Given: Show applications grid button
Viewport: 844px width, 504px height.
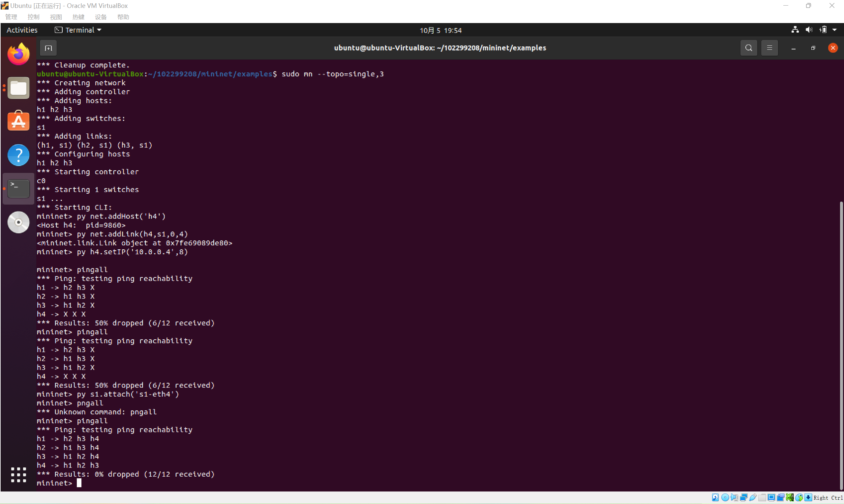Looking at the screenshot, I should tap(18, 474).
